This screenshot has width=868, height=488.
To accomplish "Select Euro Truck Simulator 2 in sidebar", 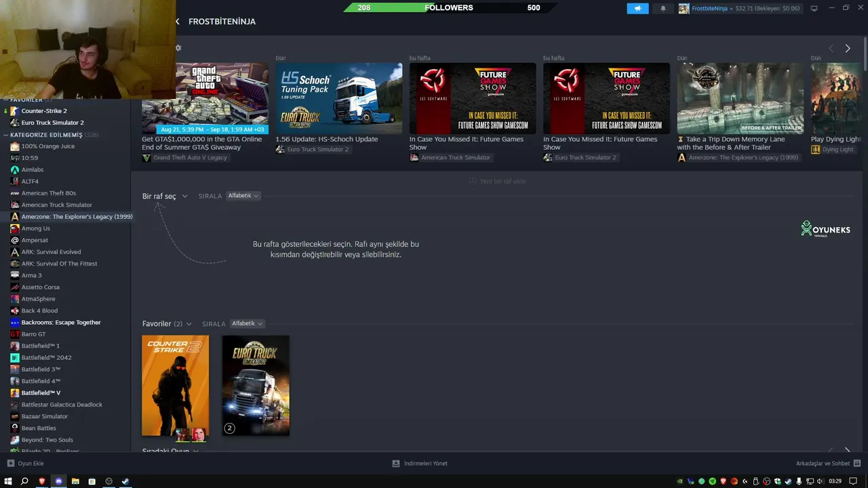I will [x=53, y=123].
